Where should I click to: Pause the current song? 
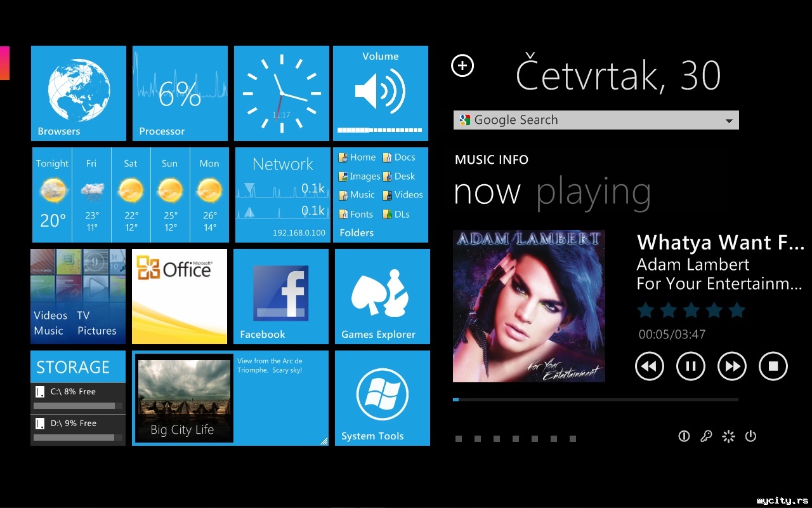(691, 366)
